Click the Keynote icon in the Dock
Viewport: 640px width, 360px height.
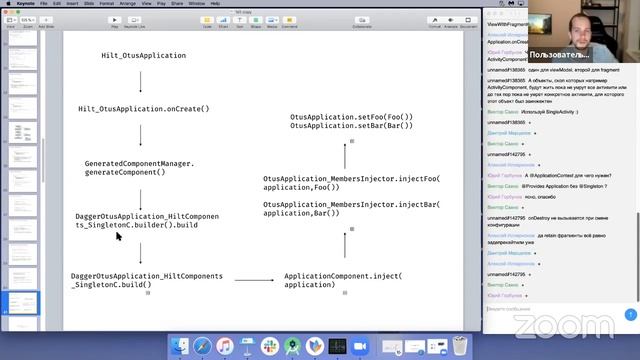(247, 346)
